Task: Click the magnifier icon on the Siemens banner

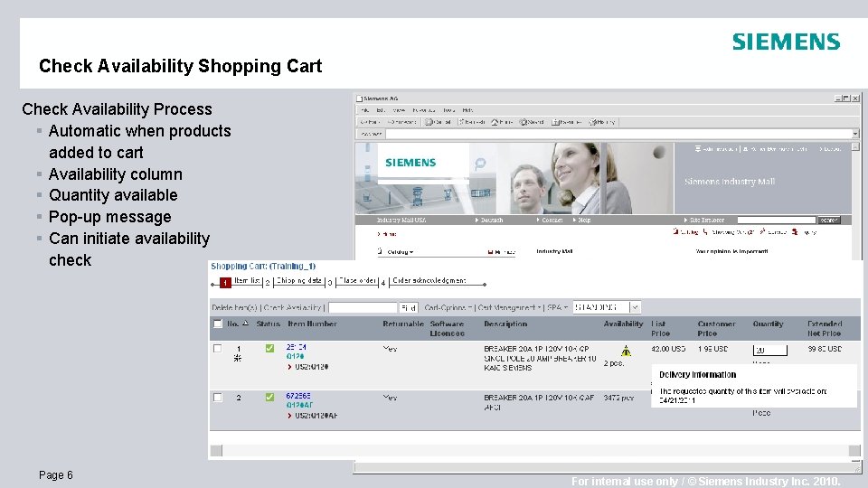Action: coord(480,164)
